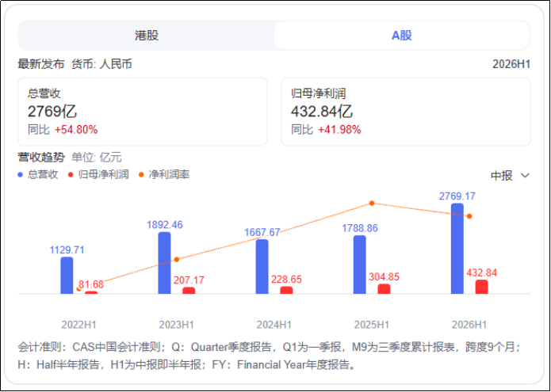Viewport: 551px width, 392px height.
Task: Select the A股 tab
Action: (x=402, y=36)
